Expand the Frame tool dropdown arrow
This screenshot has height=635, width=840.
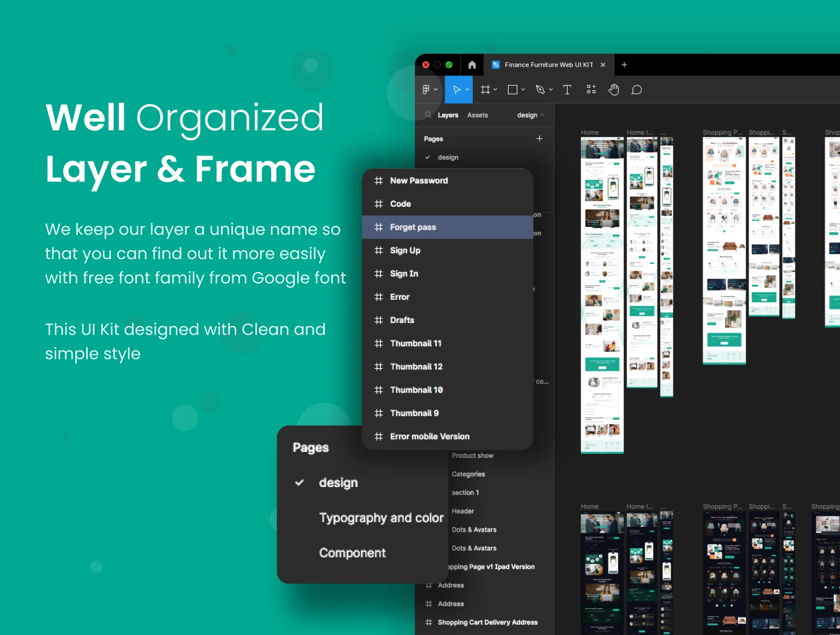tap(496, 90)
